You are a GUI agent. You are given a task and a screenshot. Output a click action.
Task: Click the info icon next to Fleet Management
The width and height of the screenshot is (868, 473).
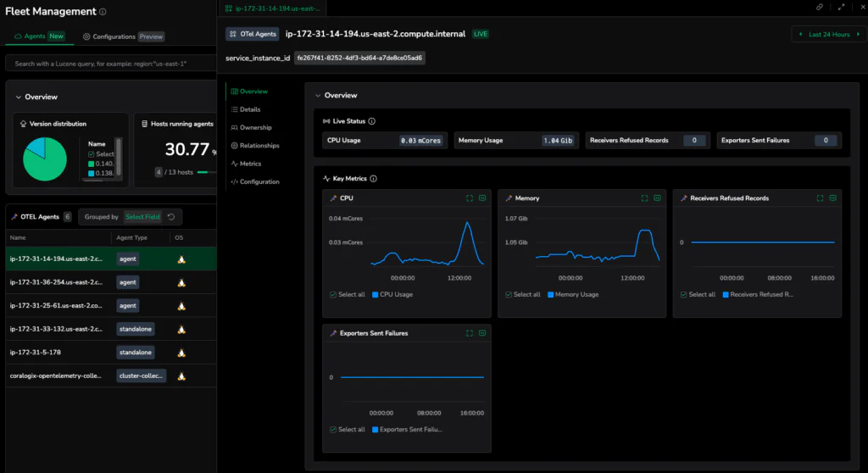(103, 12)
